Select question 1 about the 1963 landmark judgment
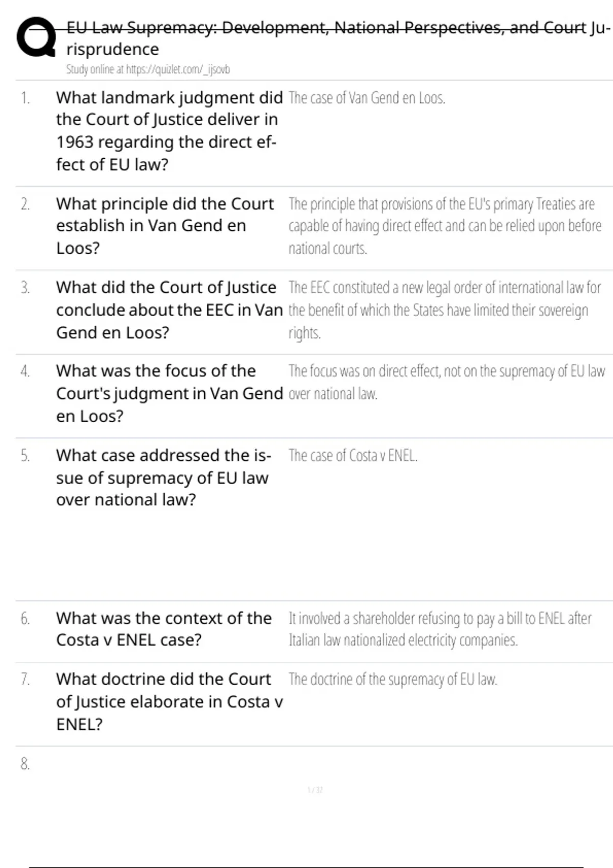The image size is (613, 868). point(168,131)
